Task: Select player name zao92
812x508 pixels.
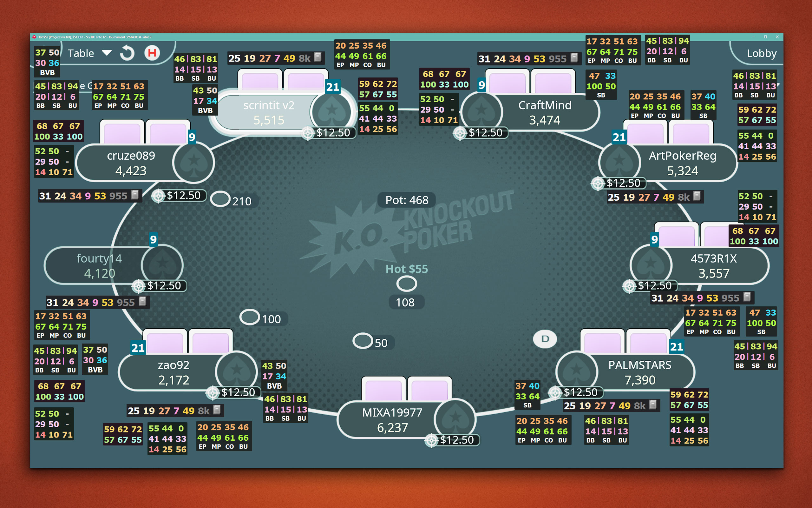Action: pos(174,365)
